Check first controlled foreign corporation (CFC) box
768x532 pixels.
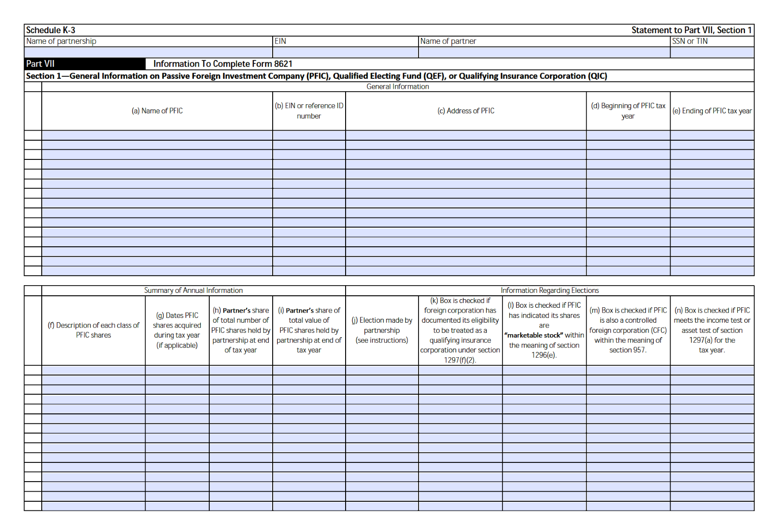point(628,370)
